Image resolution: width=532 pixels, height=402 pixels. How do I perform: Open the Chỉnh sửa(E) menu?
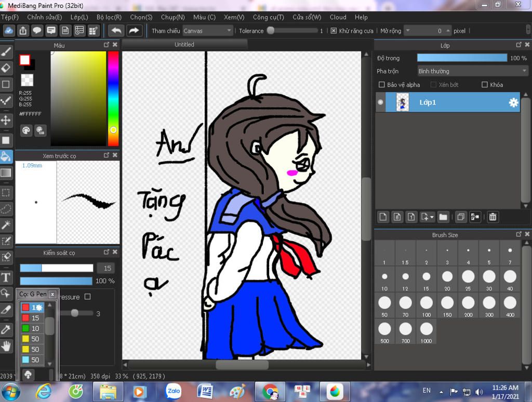(x=45, y=17)
